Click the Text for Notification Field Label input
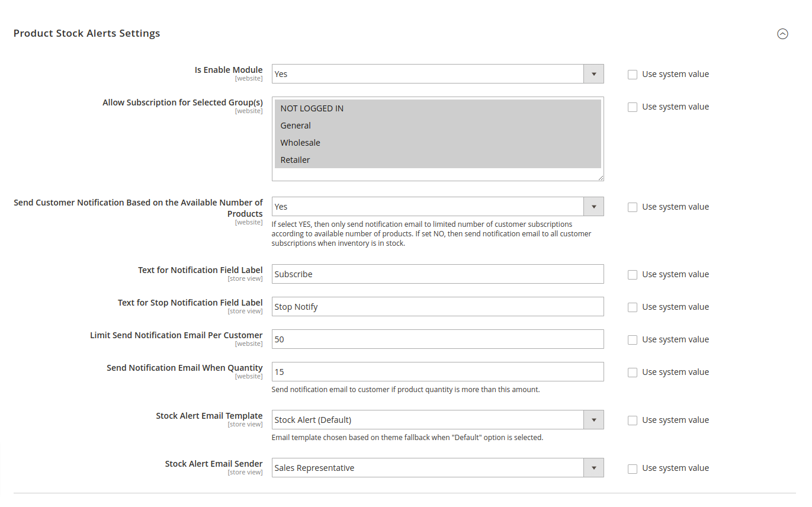812x507 pixels. tap(438, 274)
